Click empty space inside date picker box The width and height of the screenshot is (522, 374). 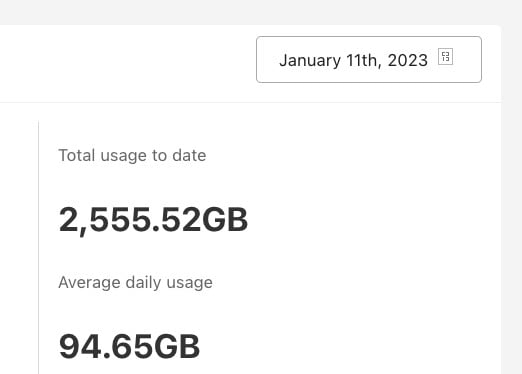point(467,59)
